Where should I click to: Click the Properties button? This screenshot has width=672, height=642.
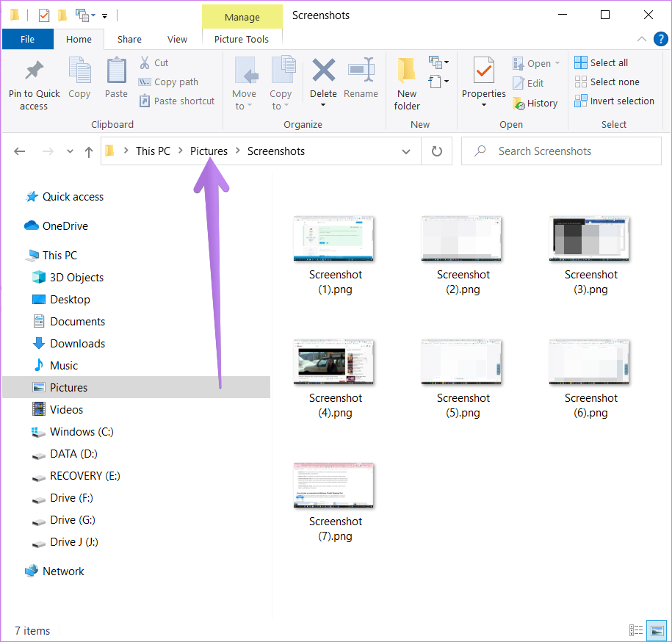click(x=483, y=81)
